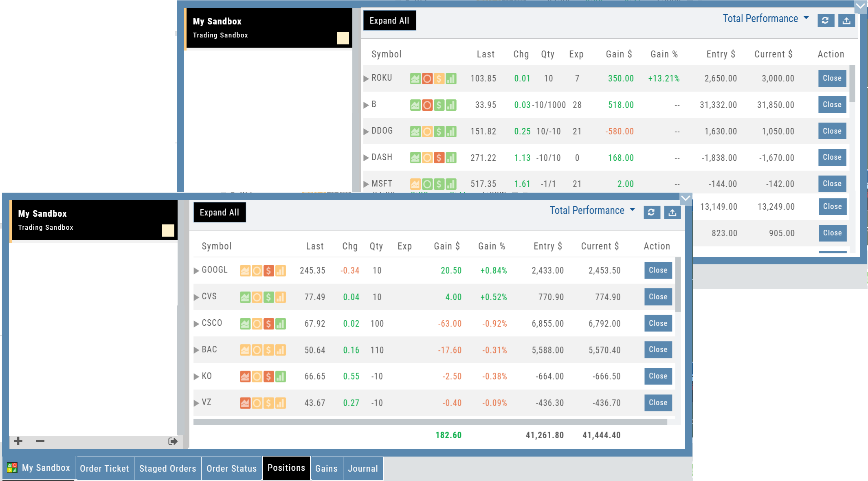Click the dollar icon in DASH row
The width and height of the screenshot is (868, 481).
pos(439,158)
